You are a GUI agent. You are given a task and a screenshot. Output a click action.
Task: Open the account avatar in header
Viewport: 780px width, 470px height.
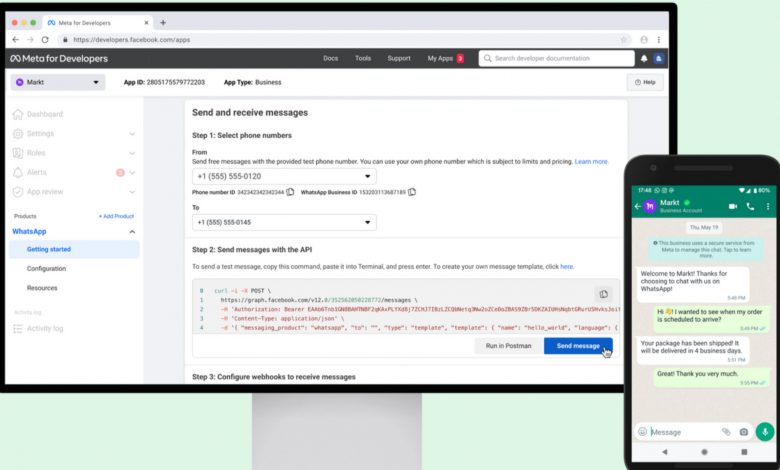tap(659, 59)
